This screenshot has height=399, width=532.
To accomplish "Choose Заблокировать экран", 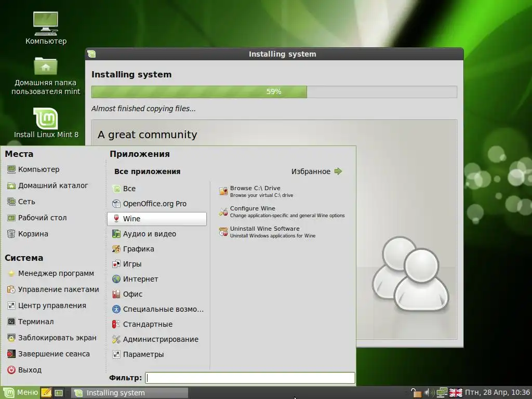I will point(52,338).
